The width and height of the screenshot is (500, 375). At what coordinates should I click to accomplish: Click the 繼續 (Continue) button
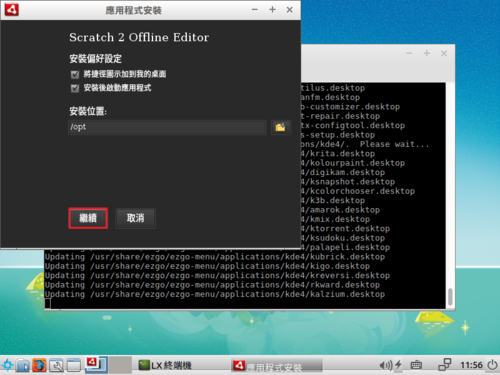coord(88,218)
